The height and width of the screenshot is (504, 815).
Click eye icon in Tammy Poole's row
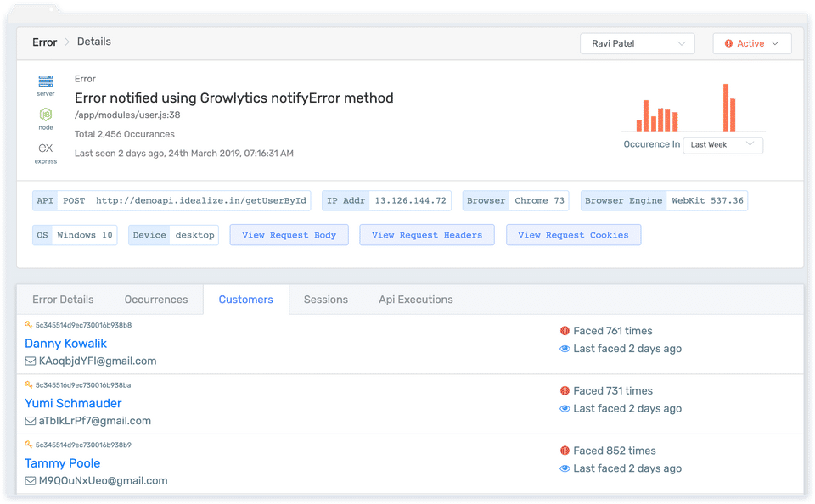[565, 468]
